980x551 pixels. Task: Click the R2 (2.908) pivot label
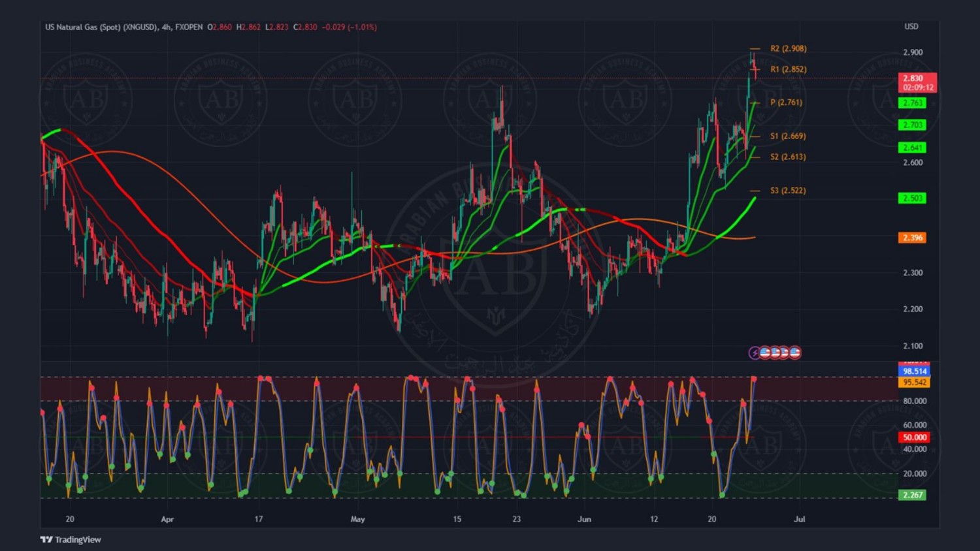[x=788, y=49]
